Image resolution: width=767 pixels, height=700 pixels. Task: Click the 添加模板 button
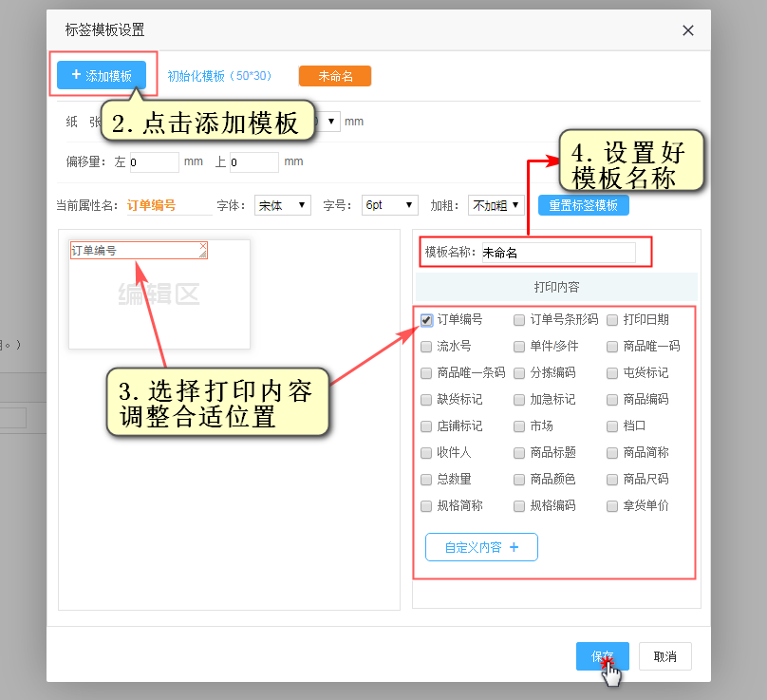pyautogui.click(x=101, y=75)
